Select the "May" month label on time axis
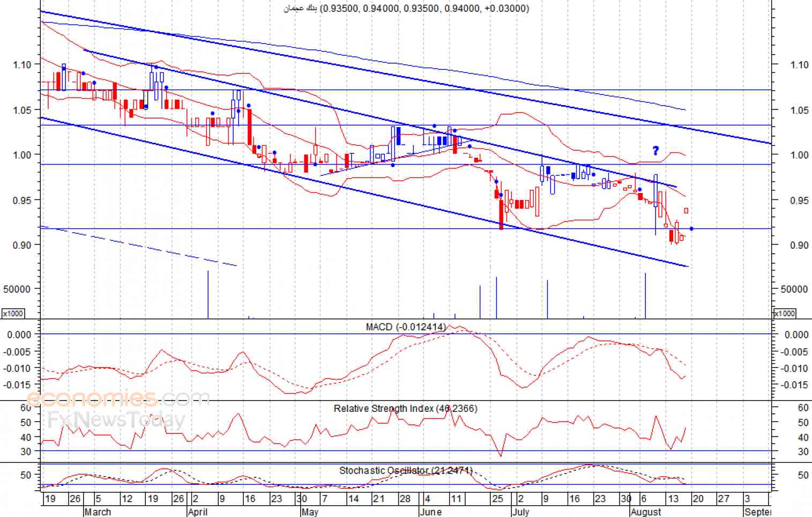Screen dimensions: 812x517 point(310,512)
